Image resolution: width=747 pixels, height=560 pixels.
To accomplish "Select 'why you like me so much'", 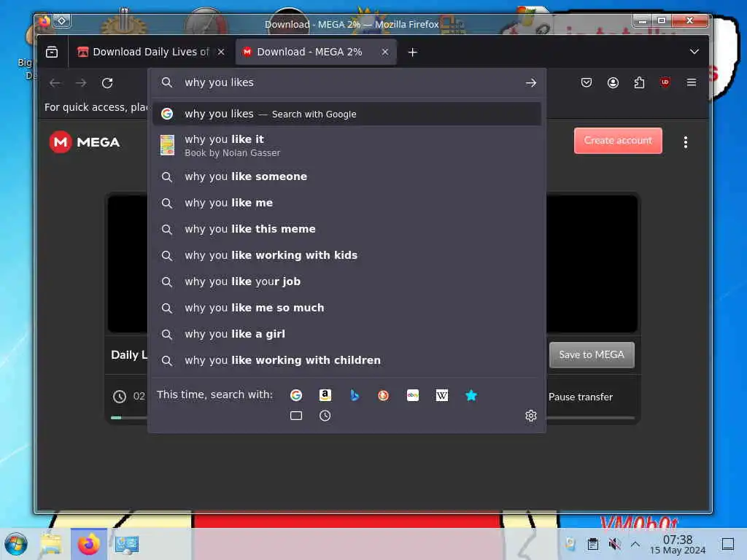I will [347, 308].
